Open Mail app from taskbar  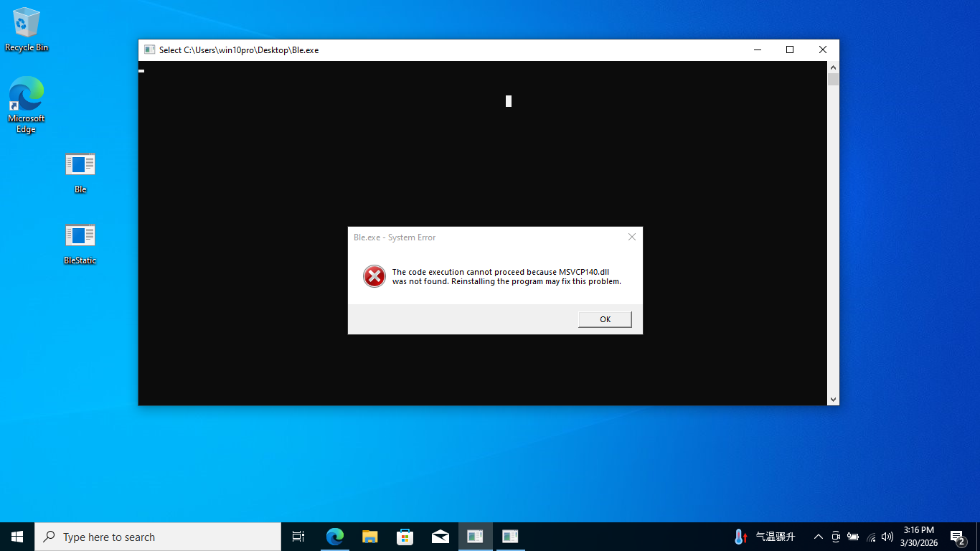440,537
